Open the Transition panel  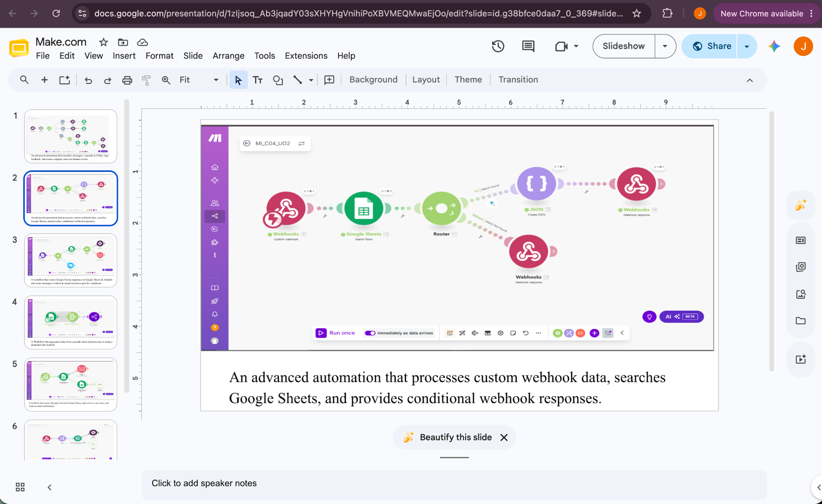click(518, 80)
